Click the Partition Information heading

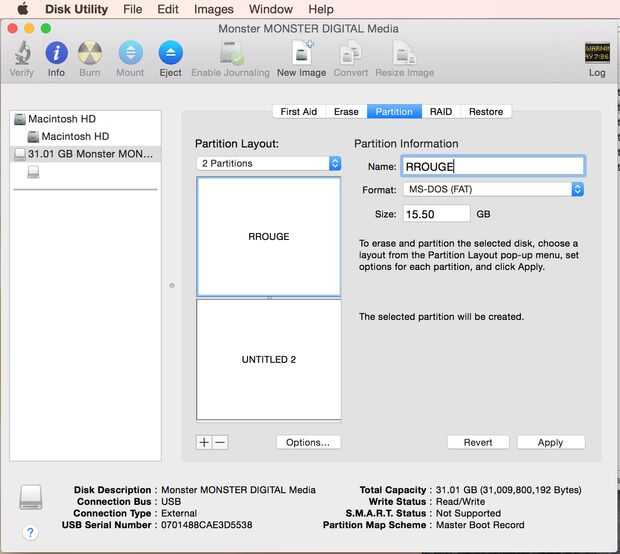pyautogui.click(x=406, y=144)
